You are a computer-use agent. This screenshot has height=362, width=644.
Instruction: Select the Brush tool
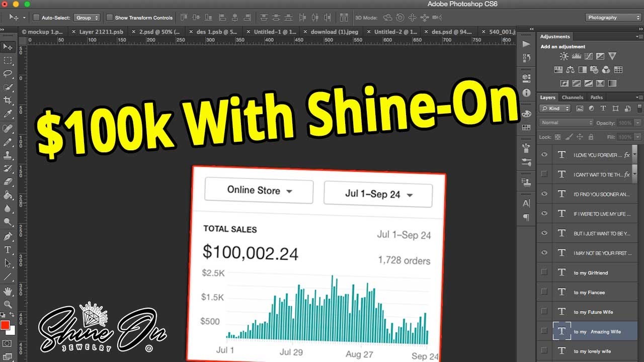[8, 142]
